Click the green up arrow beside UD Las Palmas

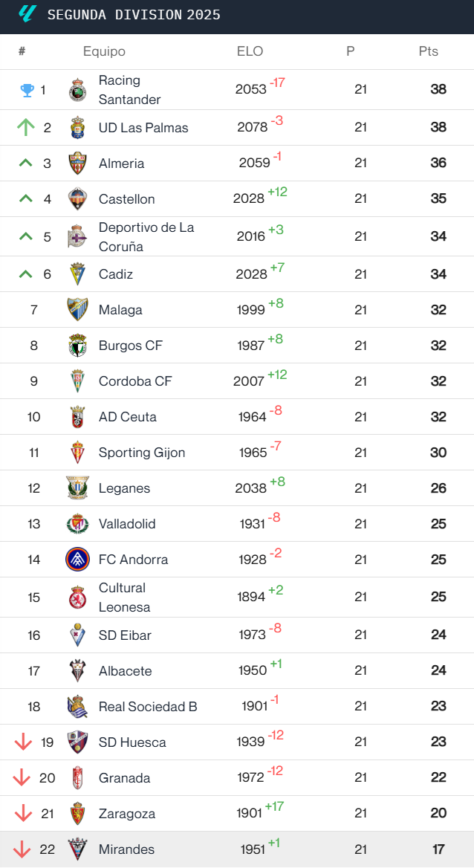click(27, 127)
